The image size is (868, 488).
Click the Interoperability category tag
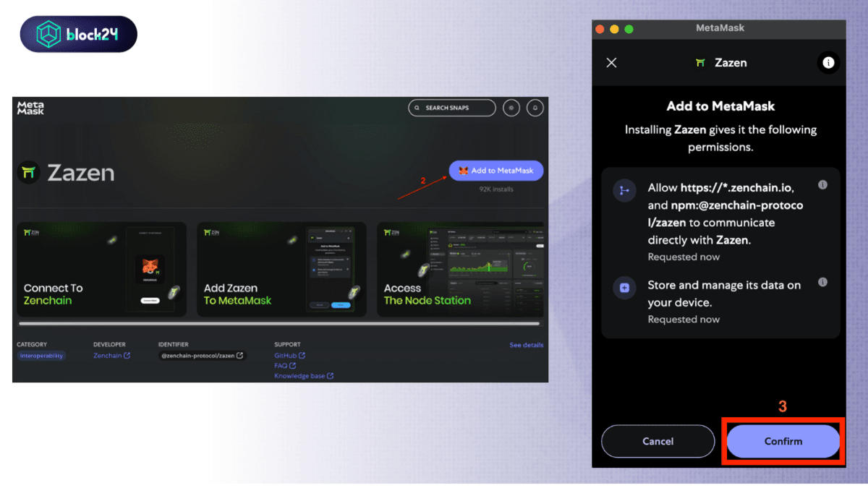42,356
